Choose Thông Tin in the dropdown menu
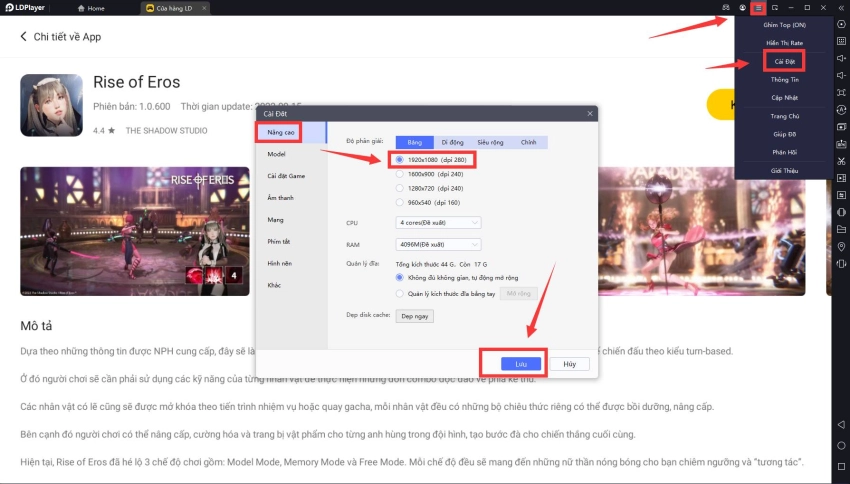The image size is (850, 484). (784, 80)
